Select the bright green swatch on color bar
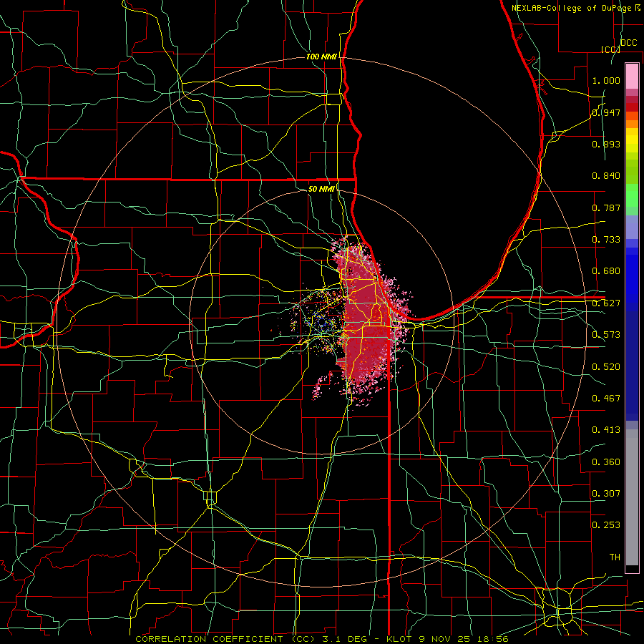The image size is (644, 644). [632, 195]
